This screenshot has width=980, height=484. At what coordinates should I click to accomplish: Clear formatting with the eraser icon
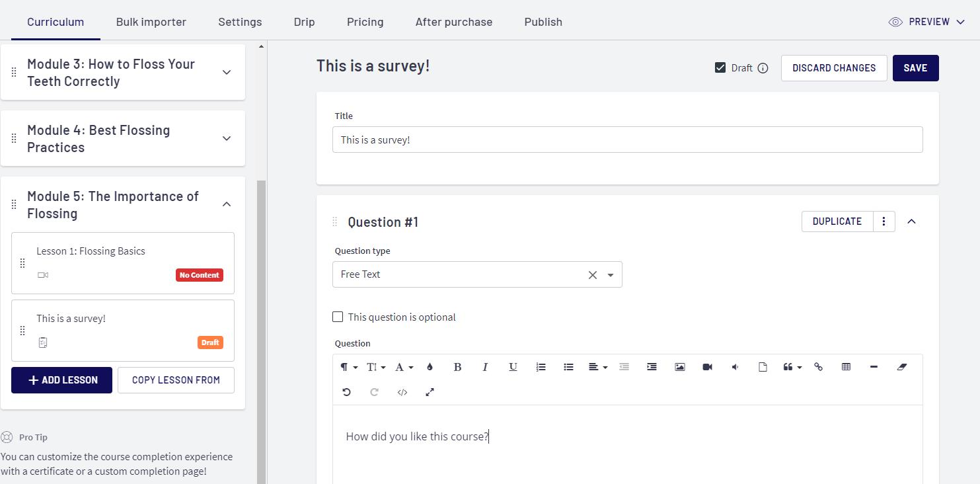coord(901,367)
